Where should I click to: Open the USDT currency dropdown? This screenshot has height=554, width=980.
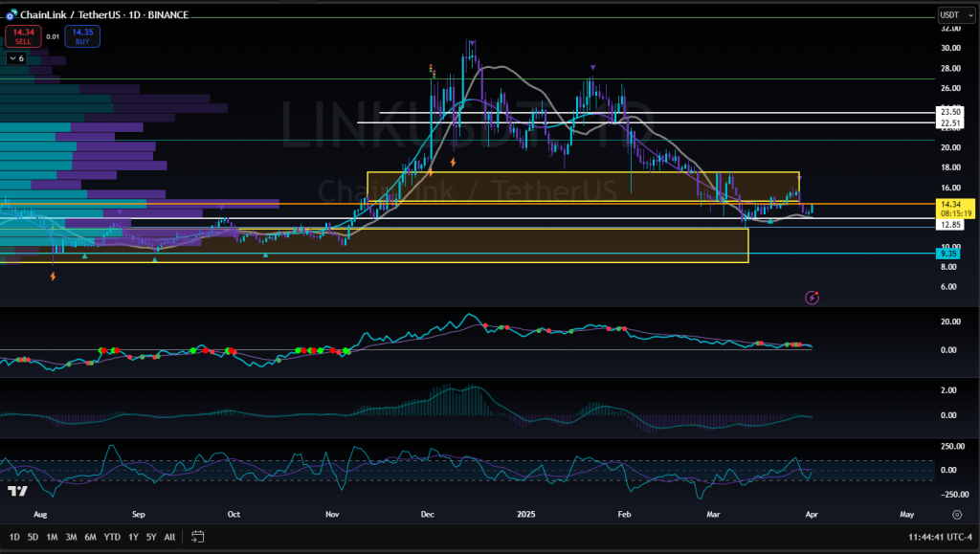(956, 15)
